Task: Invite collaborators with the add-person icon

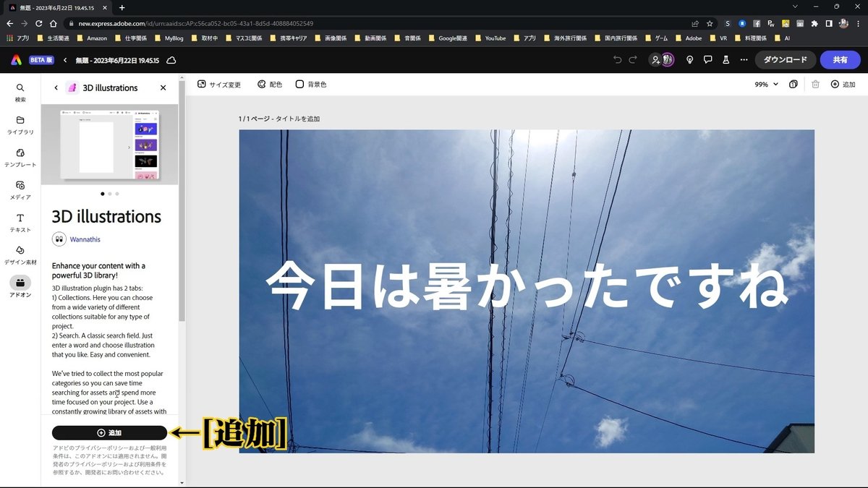Action: [x=655, y=60]
